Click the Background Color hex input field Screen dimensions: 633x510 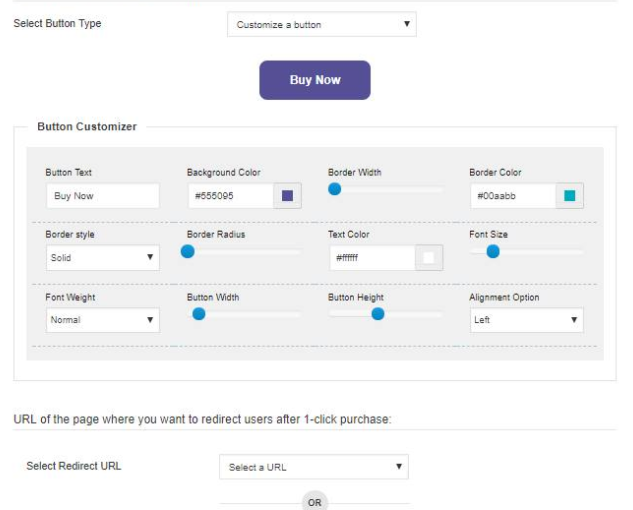point(230,196)
